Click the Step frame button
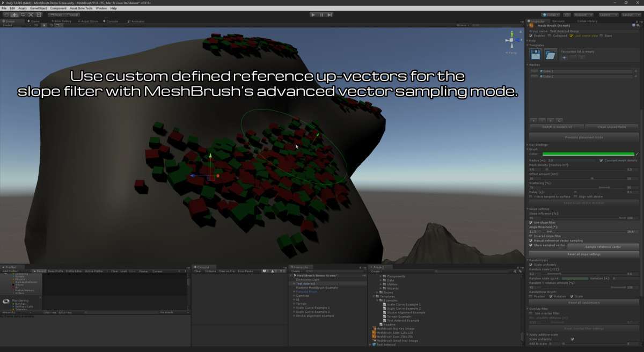Viewport: 644px width, 352px height. [330, 14]
